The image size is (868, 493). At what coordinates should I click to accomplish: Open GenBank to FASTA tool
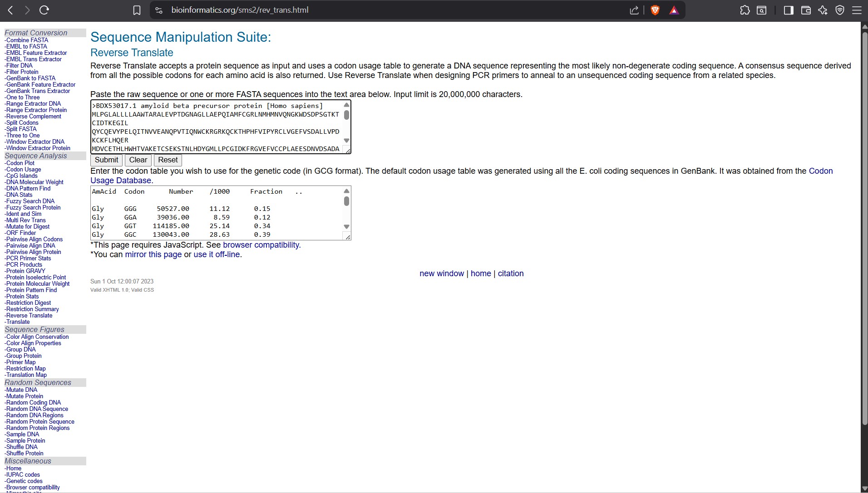[x=31, y=78]
